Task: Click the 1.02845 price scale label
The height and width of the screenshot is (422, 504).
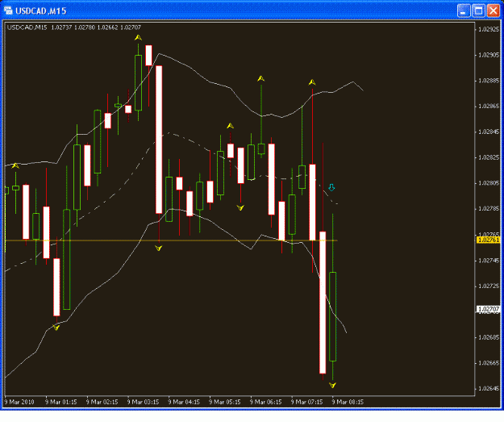Action: (x=489, y=132)
